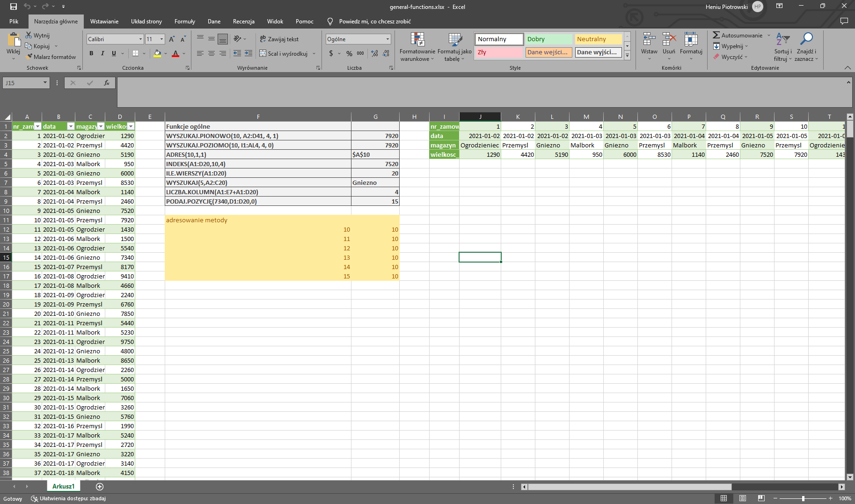Toggle bold formatting
Viewport: 855px width, 504px height.
coord(91,53)
